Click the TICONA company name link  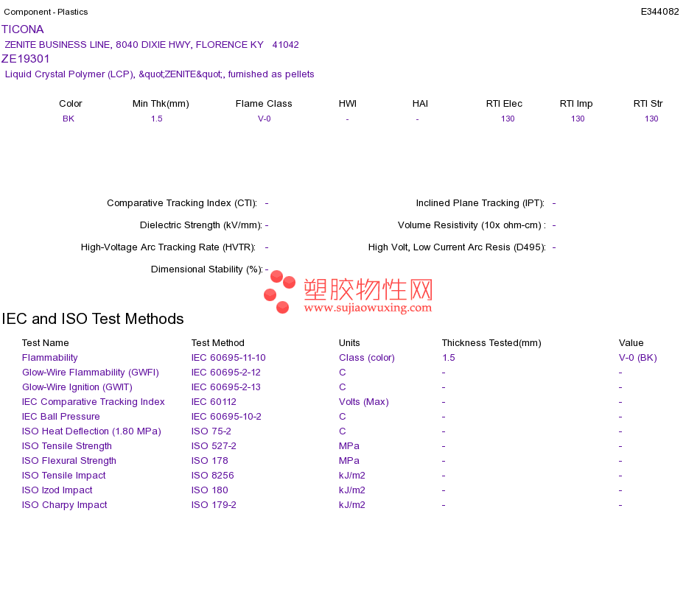point(22,29)
